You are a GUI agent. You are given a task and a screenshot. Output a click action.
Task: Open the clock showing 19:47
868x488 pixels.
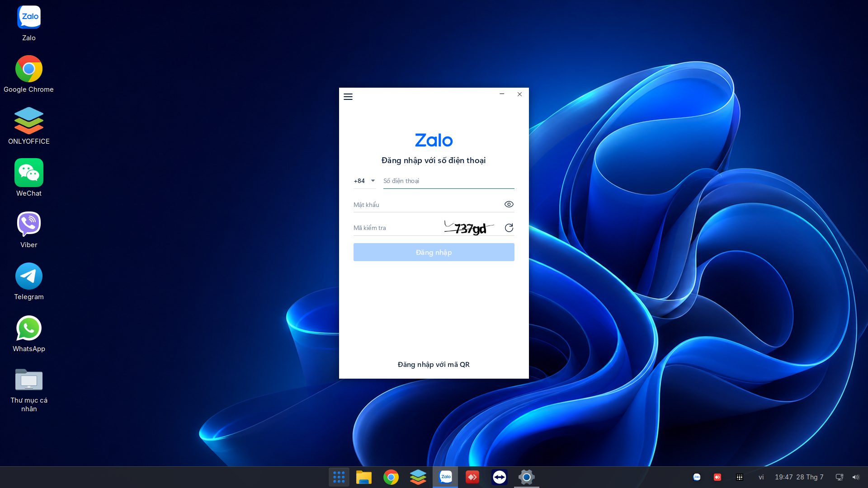click(x=799, y=477)
